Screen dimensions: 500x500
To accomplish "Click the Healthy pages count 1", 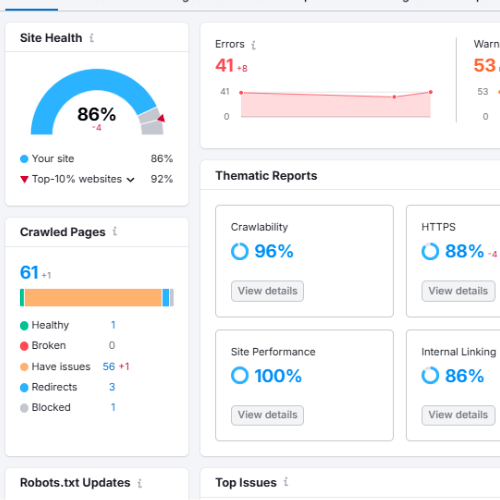I will (113, 325).
